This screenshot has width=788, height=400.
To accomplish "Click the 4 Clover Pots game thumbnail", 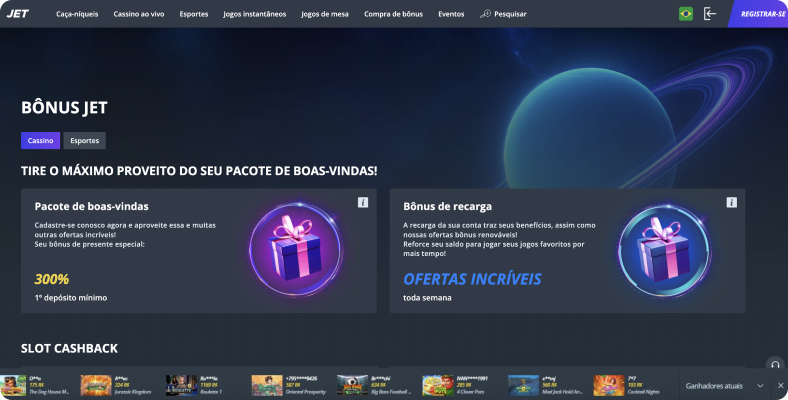I will (438, 385).
